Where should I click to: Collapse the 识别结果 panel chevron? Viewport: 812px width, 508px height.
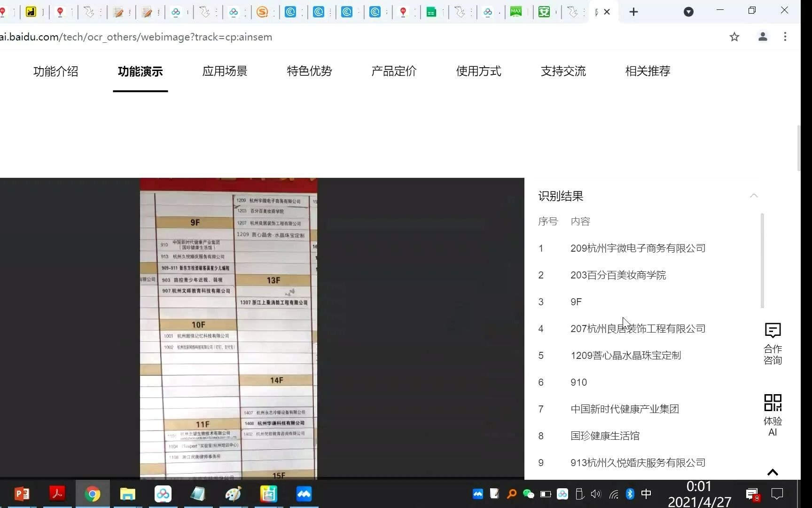[754, 196]
